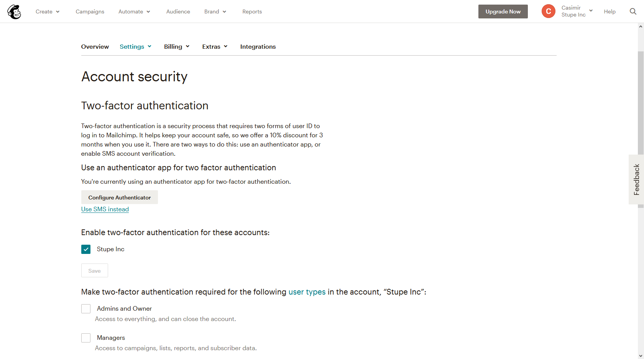Expand the Brand dropdown
Screen dimensions: 644x359
[x=215, y=12]
